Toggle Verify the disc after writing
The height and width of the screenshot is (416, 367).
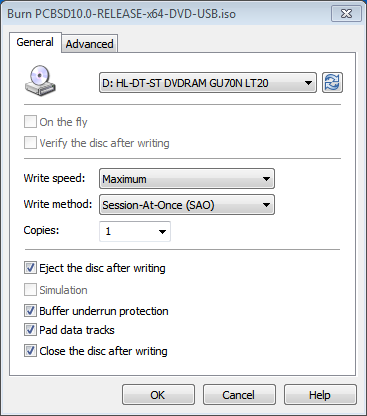coord(30,143)
